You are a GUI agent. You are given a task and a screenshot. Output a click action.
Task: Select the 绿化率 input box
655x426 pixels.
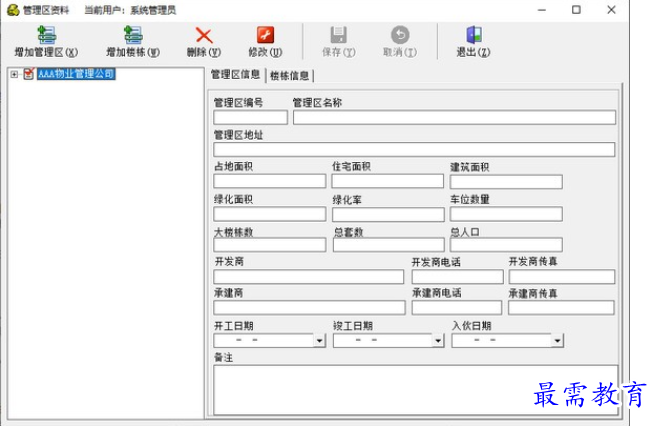point(388,214)
